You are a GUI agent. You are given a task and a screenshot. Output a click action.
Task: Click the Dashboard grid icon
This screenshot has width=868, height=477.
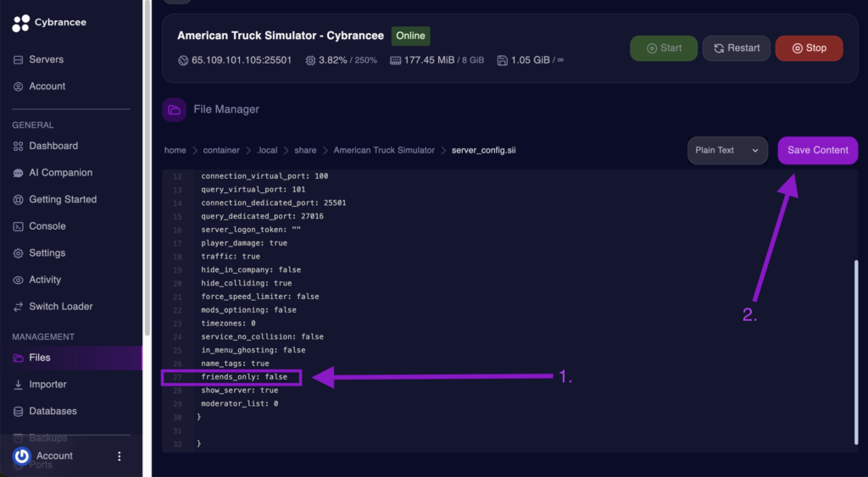[19, 146]
